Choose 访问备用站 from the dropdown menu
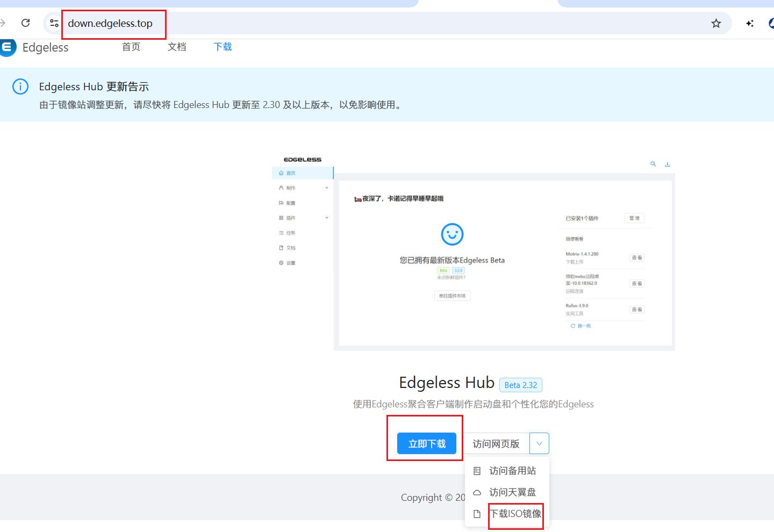This screenshot has height=532, width=774. [512, 471]
